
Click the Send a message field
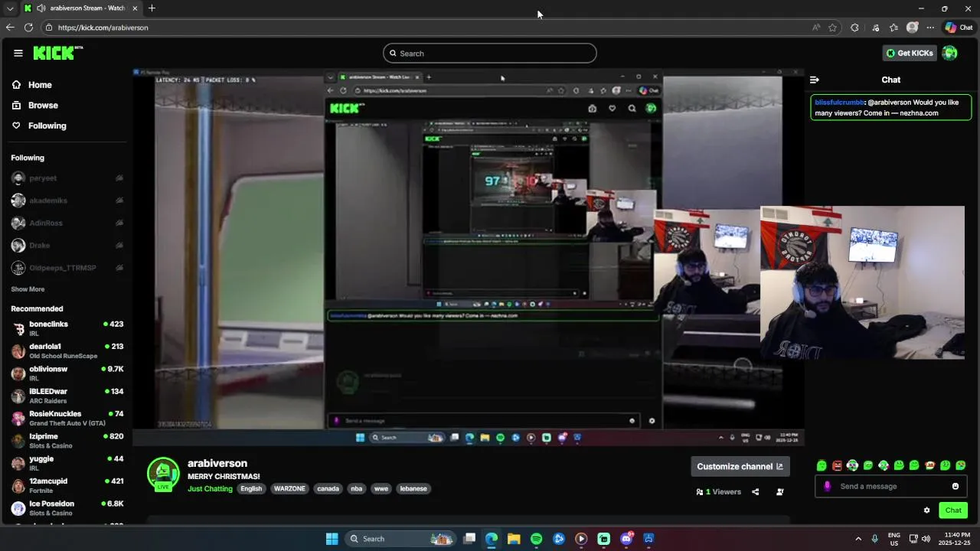tap(890, 487)
